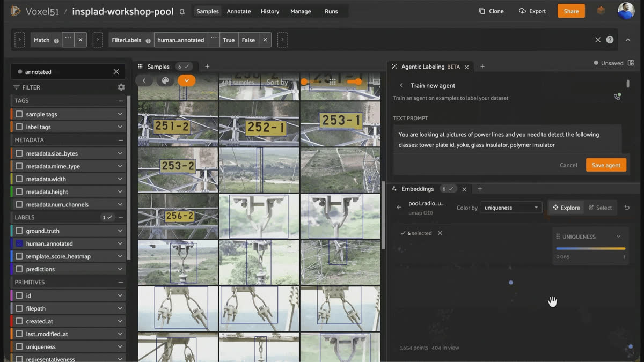Screen dimensions: 644x362
Task: Switch to the Annotate tab
Action: tap(239, 11)
